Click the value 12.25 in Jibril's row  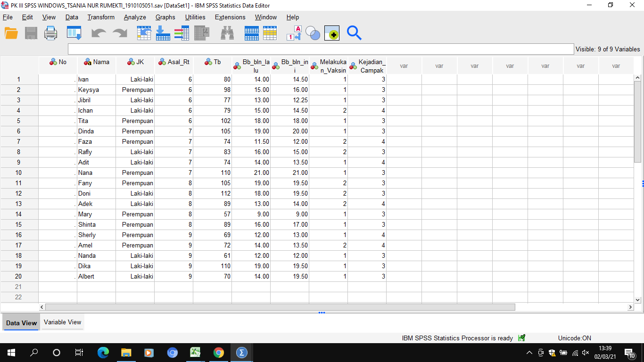tap(290, 100)
